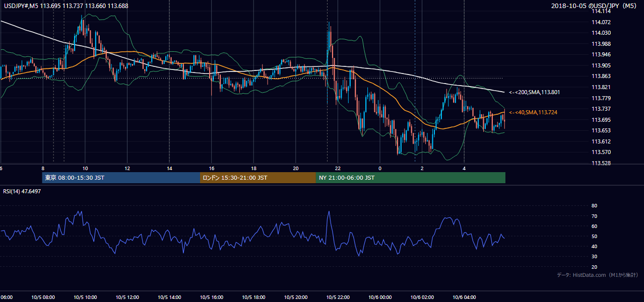Screen dimensions: 644x302
Task: Click RSI axis level 80
Action: [x=594, y=206]
